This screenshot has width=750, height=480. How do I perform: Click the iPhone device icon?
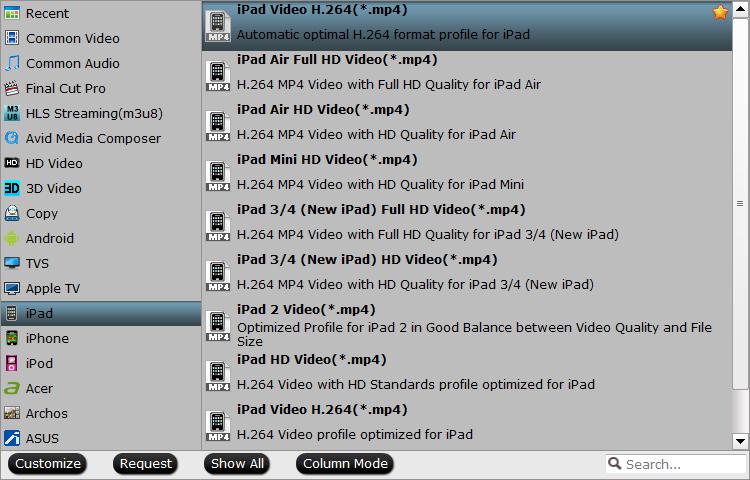(11, 338)
